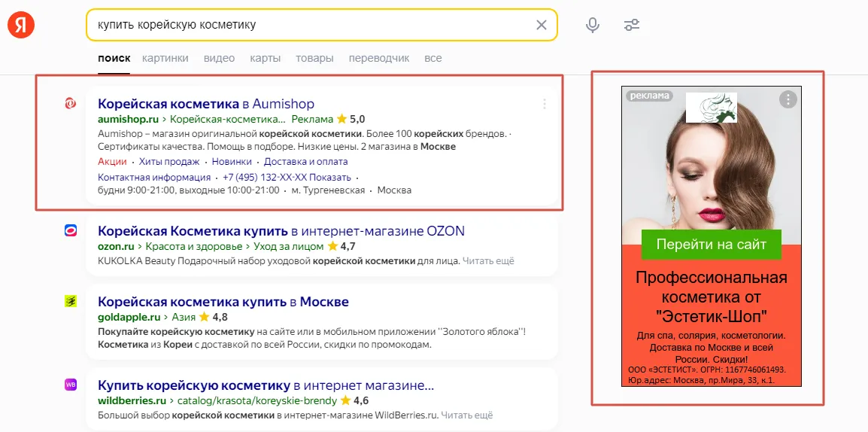Click the star rating 5,0 of Aumishop
The image size is (868, 432).
[351, 119]
